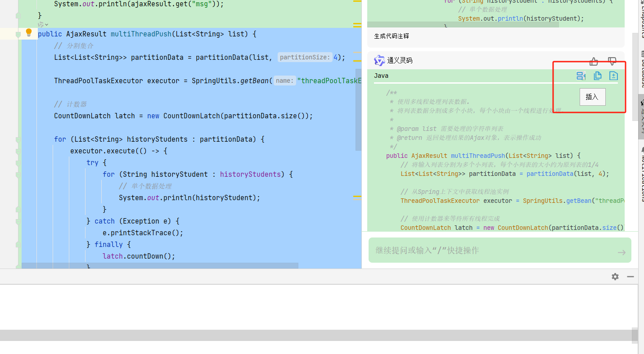Click the name: inlay hint in getBean
Viewport: 644px width, 354px height.
pyautogui.click(x=284, y=81)
